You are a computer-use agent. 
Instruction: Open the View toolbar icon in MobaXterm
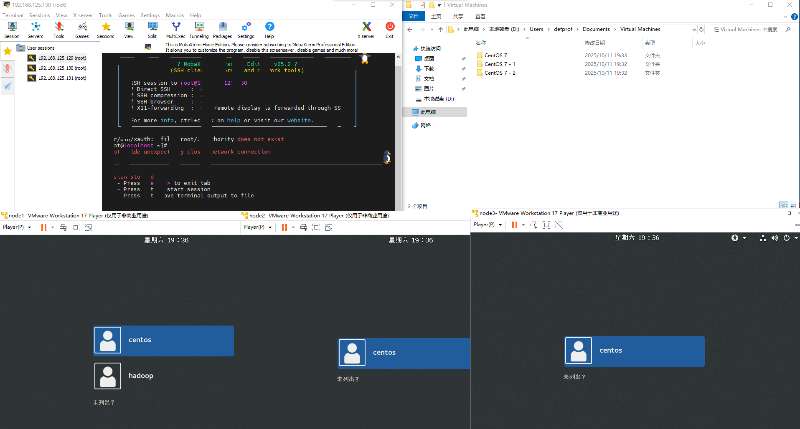click(129, 30)
